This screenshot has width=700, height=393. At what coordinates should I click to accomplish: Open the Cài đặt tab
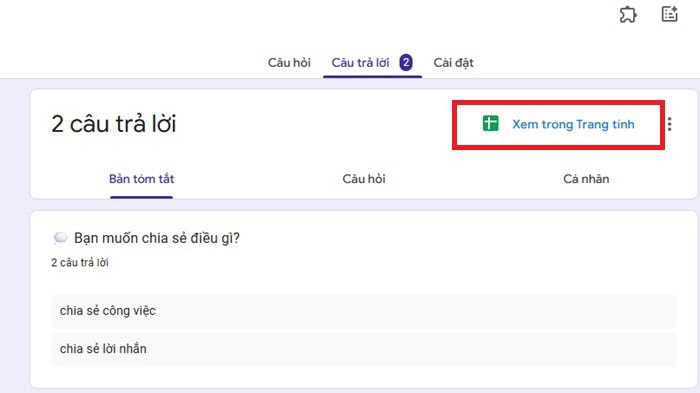[x=453, y=63]
